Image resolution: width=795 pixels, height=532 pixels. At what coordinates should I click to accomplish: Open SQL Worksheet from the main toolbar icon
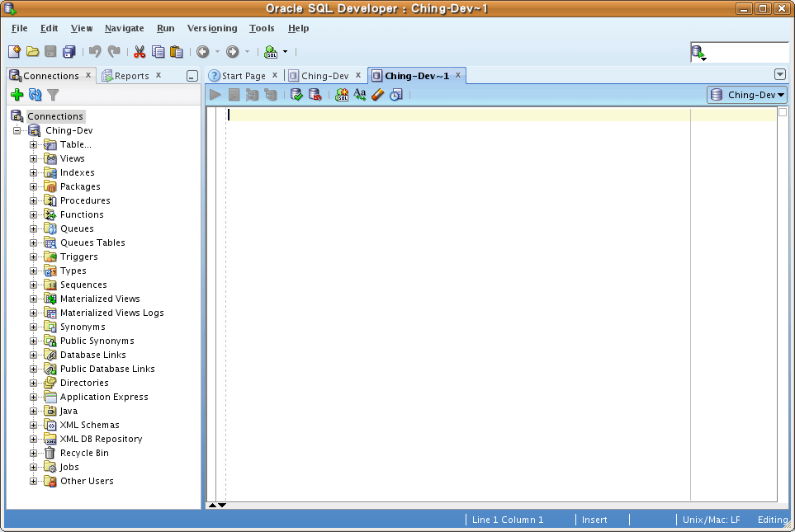coord(272,52)
